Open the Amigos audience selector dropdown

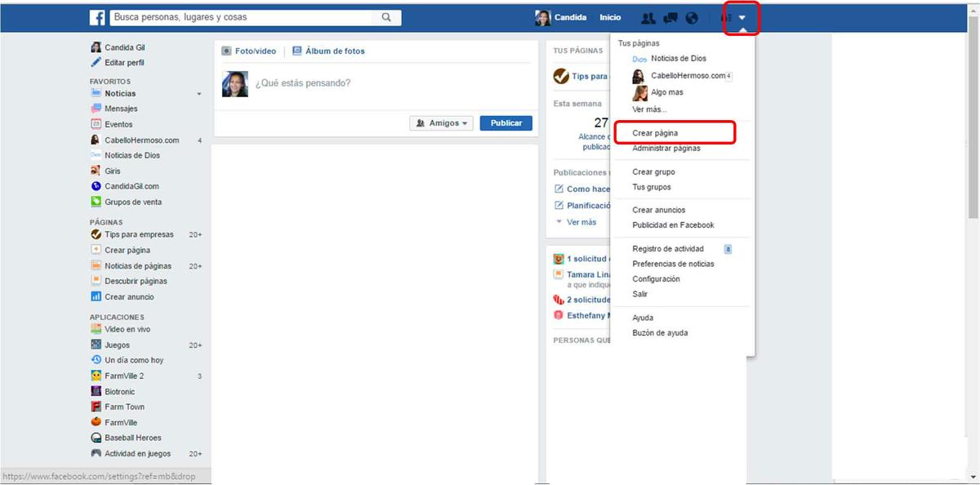tap(441, 123)
